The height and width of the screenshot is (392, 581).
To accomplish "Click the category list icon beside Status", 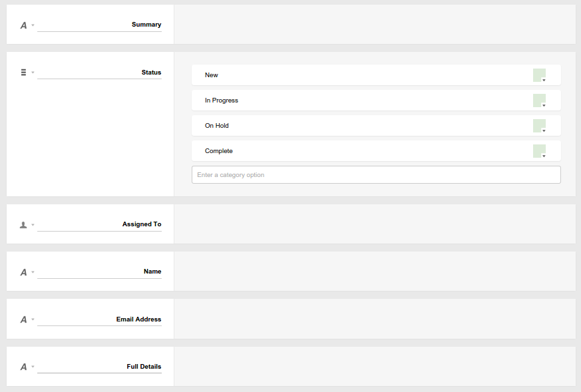I will tap(23, 73).
